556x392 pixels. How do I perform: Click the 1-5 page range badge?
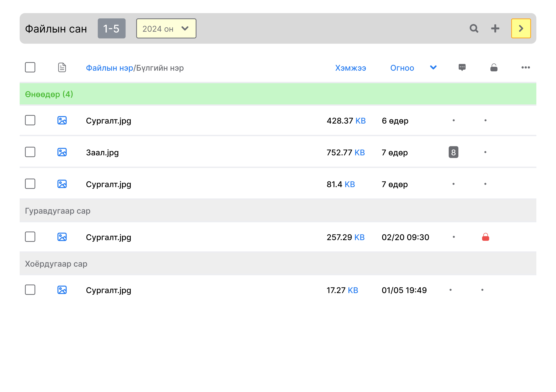click(111, 29)
